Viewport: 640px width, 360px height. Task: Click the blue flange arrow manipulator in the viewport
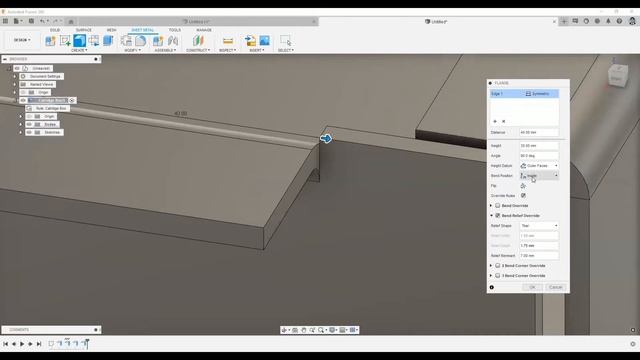click(x=326, y=138)
